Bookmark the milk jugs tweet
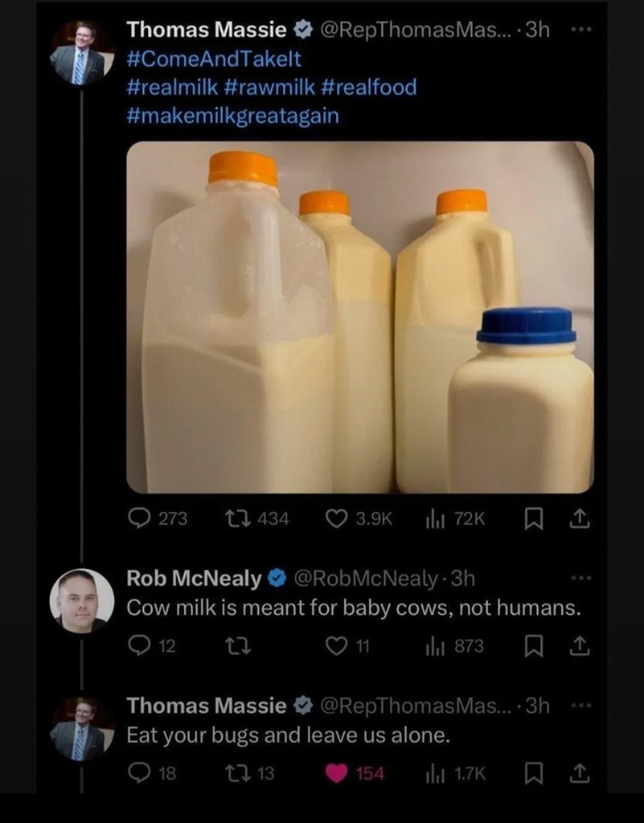644x823 pixels. coord(533,519)
